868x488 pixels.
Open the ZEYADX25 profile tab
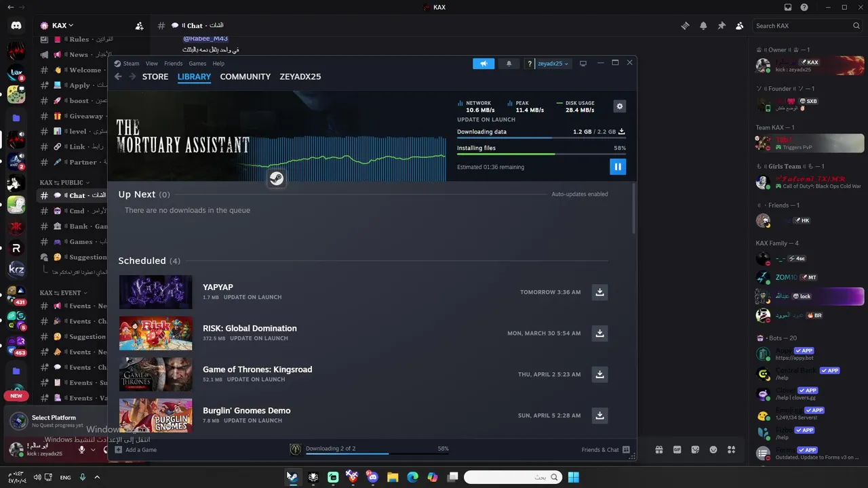click(300, 77)
